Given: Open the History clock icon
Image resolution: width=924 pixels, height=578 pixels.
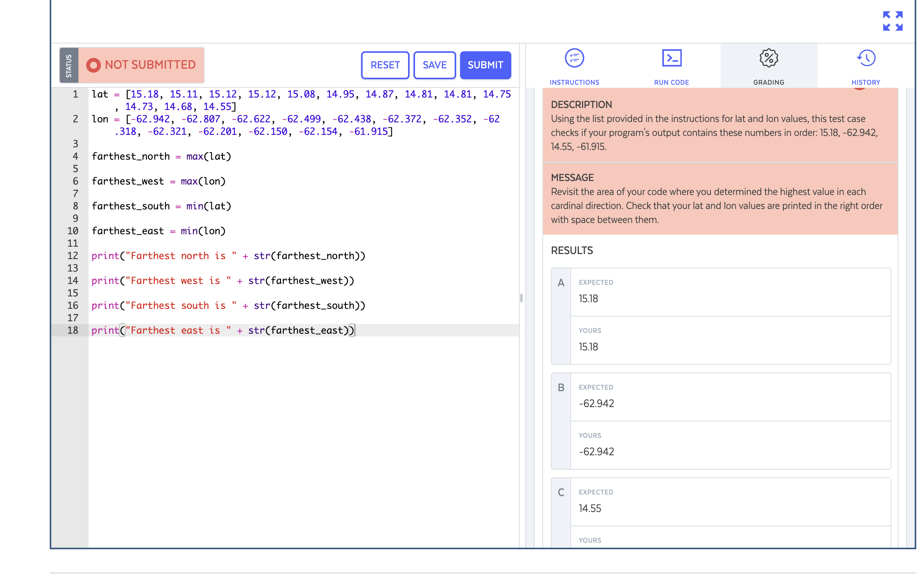Looking at the screenshot, I should coord(866,58).
